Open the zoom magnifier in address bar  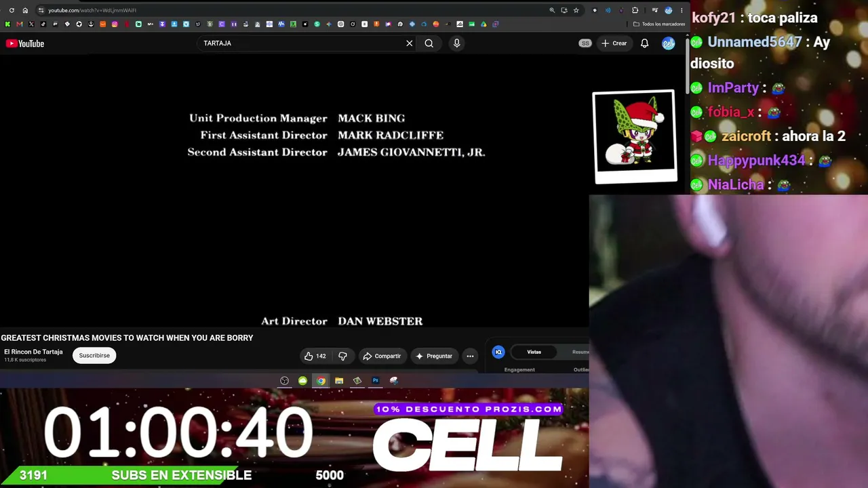(x=552, y=10)
